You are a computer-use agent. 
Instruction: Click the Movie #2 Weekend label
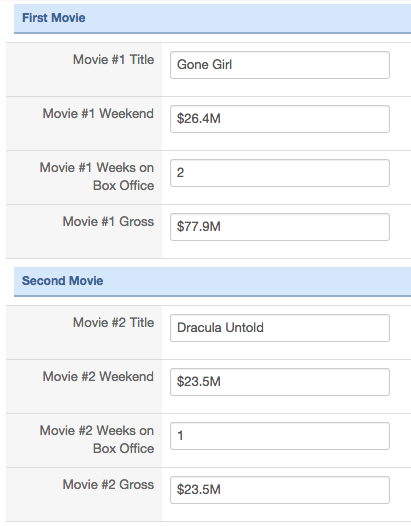(x=98, y=377)
